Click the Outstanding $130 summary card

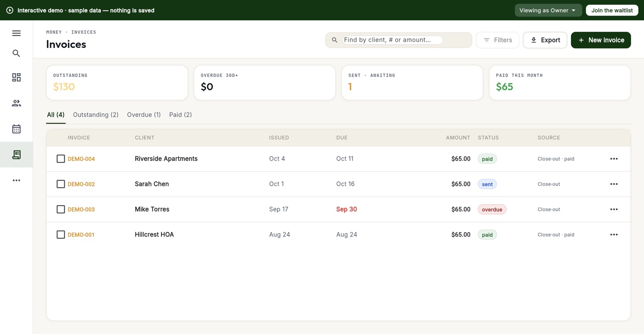tap(117, 82)
